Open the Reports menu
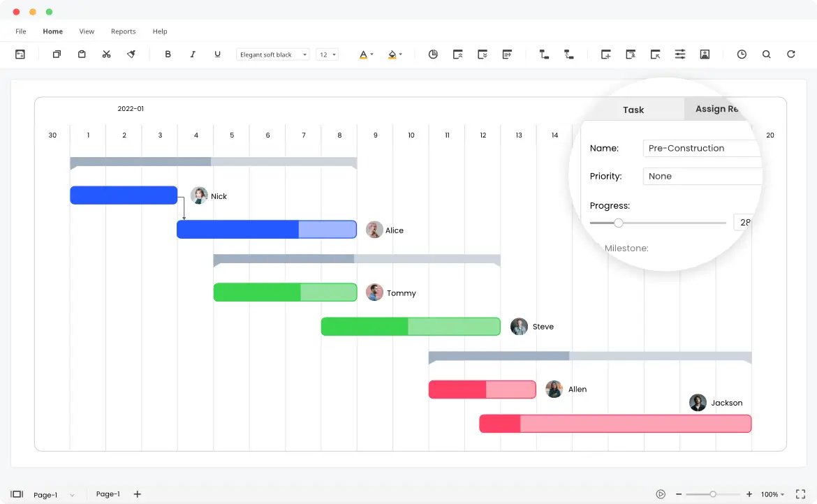The width and height of the screenshot is (817, 504). tap(123, 31)
